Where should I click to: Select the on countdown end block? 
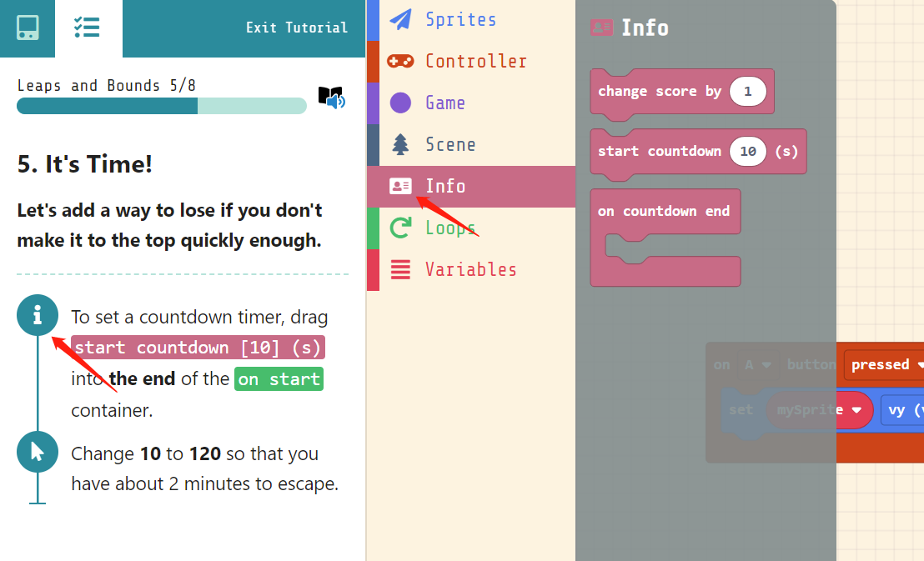click(665, 211)
